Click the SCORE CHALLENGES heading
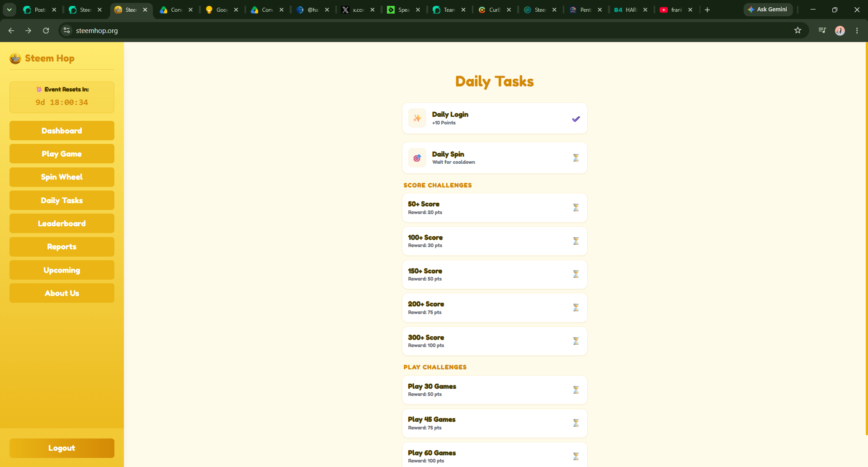Viewport: 868px width, 467px height. click(x=438, y=185)
